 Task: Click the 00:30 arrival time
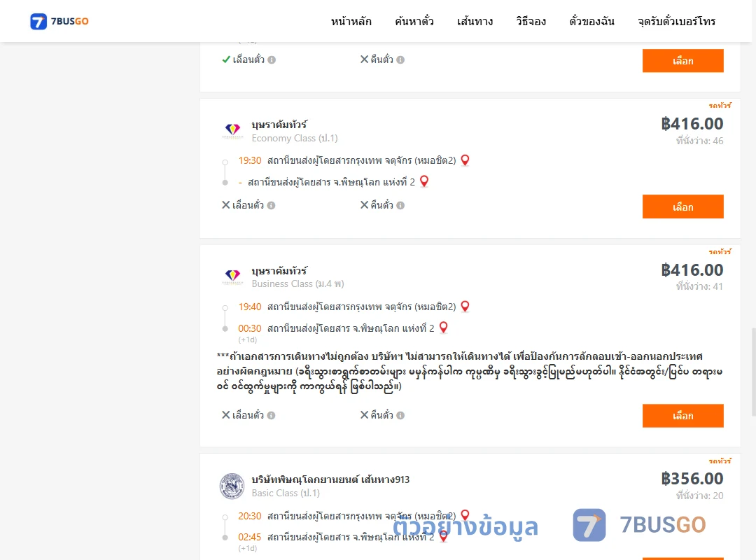250,328
